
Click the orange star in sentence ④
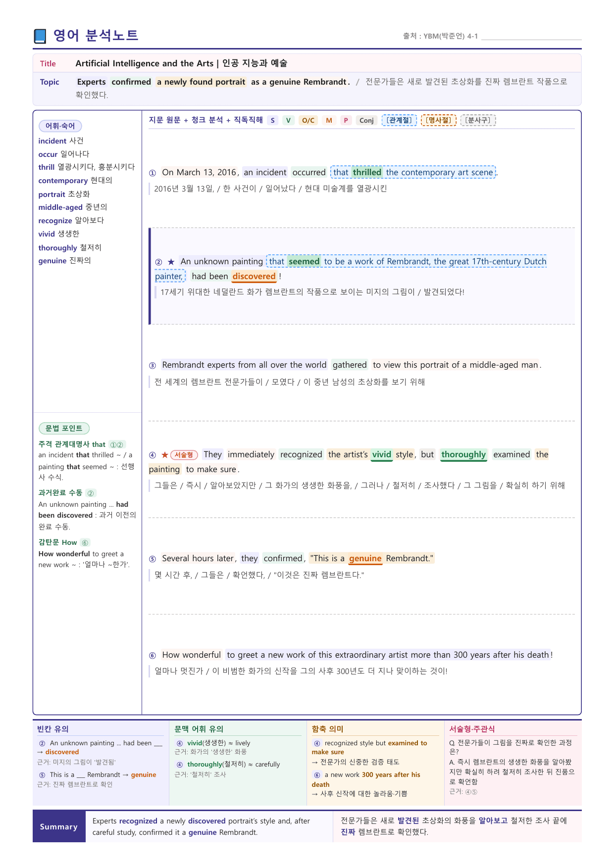coord(165,455)
